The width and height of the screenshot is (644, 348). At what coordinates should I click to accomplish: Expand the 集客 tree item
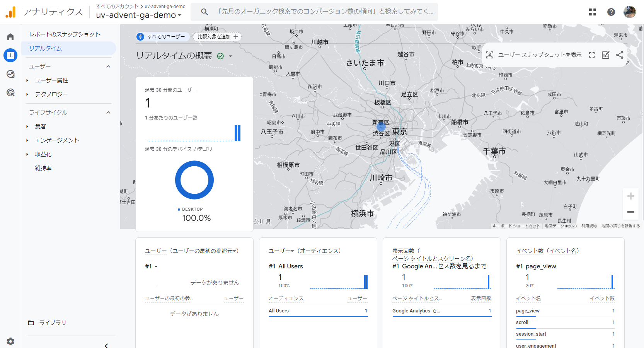tap(27, 126)
